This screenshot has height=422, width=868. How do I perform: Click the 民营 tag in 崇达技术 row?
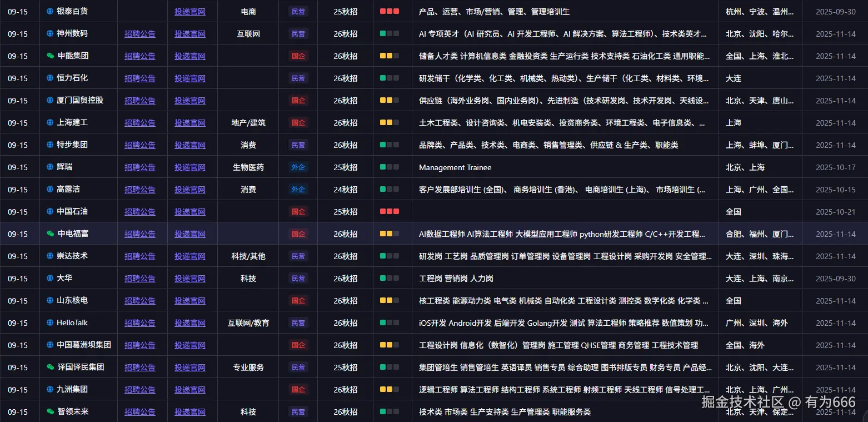click(x=298, y=256)
